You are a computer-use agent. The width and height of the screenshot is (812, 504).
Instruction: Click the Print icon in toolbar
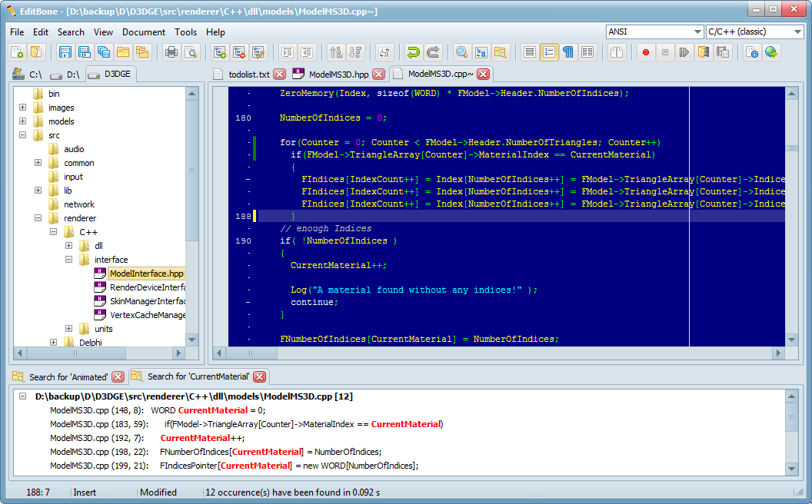click(x=171, y=52)
